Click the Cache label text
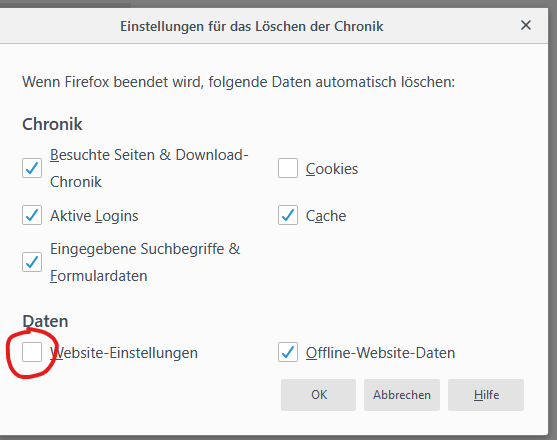557x440 pixels. (326, 216)
